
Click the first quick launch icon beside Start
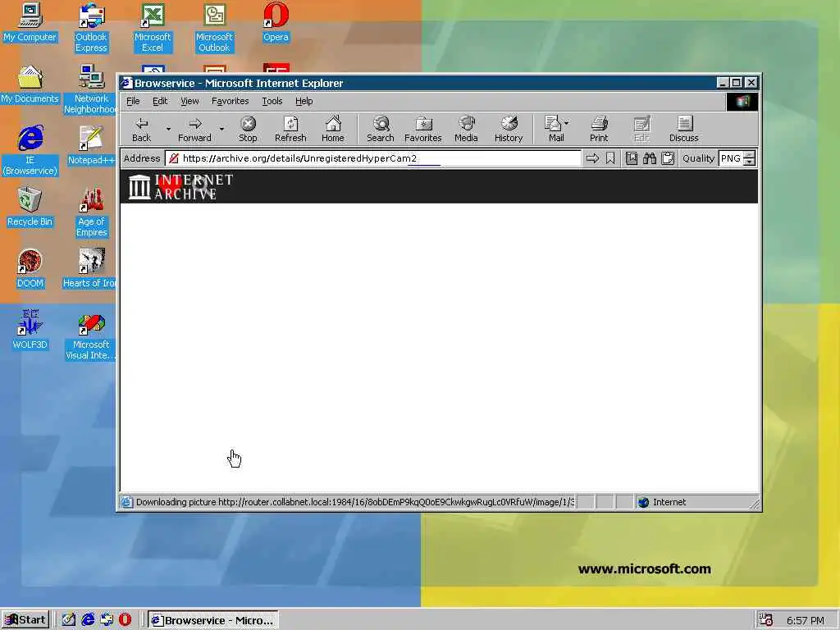pos(69,620)
